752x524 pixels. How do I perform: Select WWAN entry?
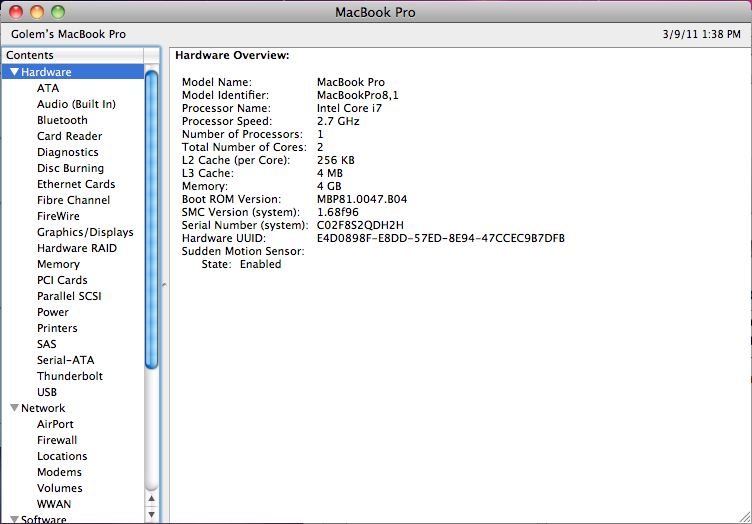click(x=54, y=504)
